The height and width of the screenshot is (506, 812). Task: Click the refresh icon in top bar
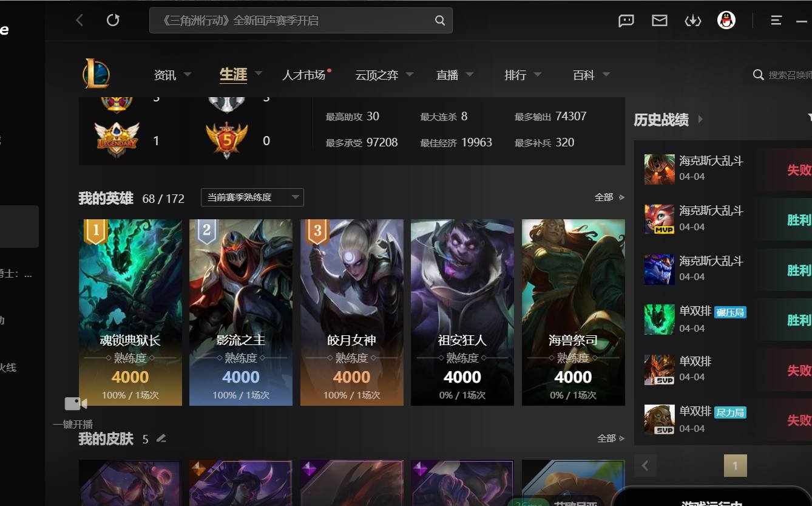point(113,20)
